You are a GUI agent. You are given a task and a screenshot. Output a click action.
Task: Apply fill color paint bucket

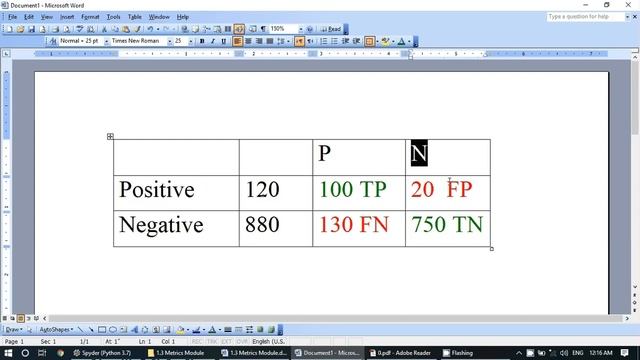(180, 329)
